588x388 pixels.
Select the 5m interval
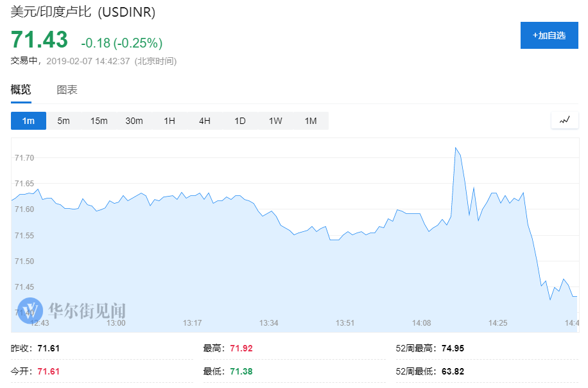click(64, 121)
